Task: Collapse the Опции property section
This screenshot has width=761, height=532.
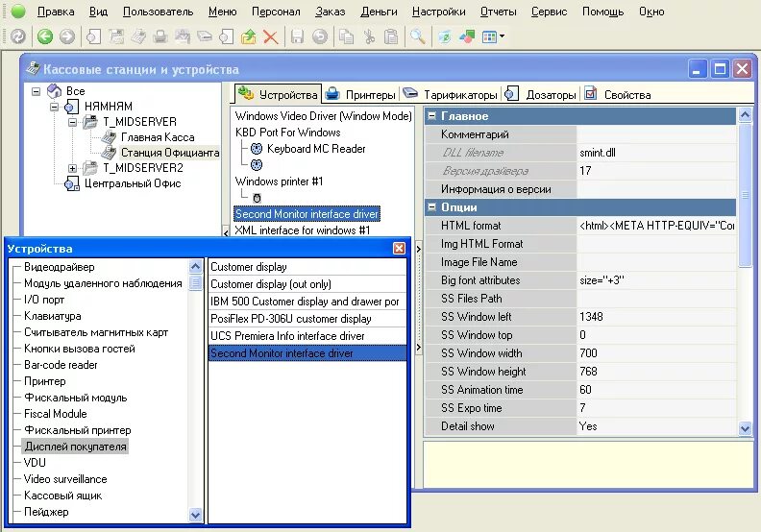Action: click(431, 207)
